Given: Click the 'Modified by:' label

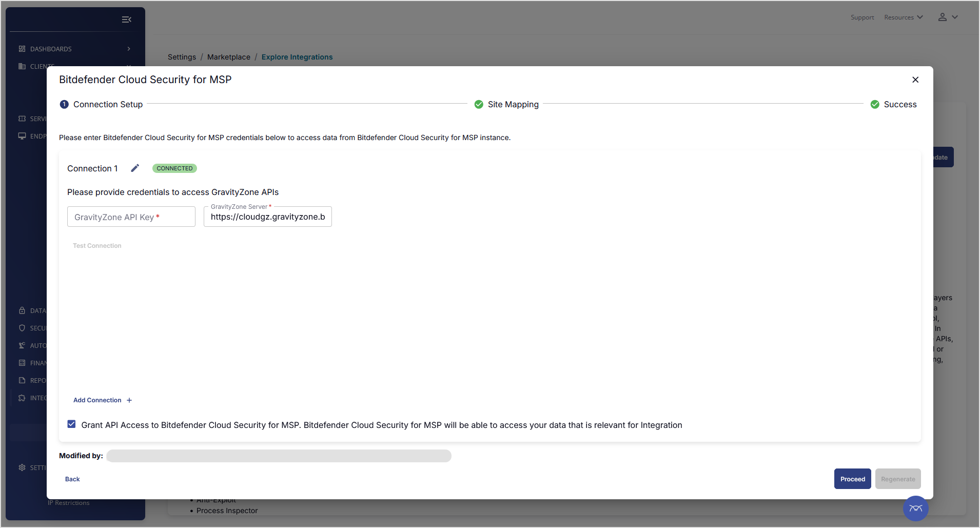Looking at the screenshot, I should [x=81, y=456].
